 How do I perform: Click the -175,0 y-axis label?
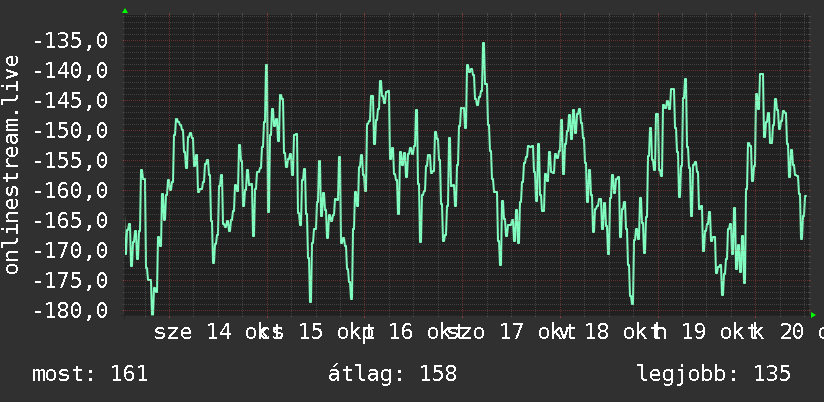(70, 280)
